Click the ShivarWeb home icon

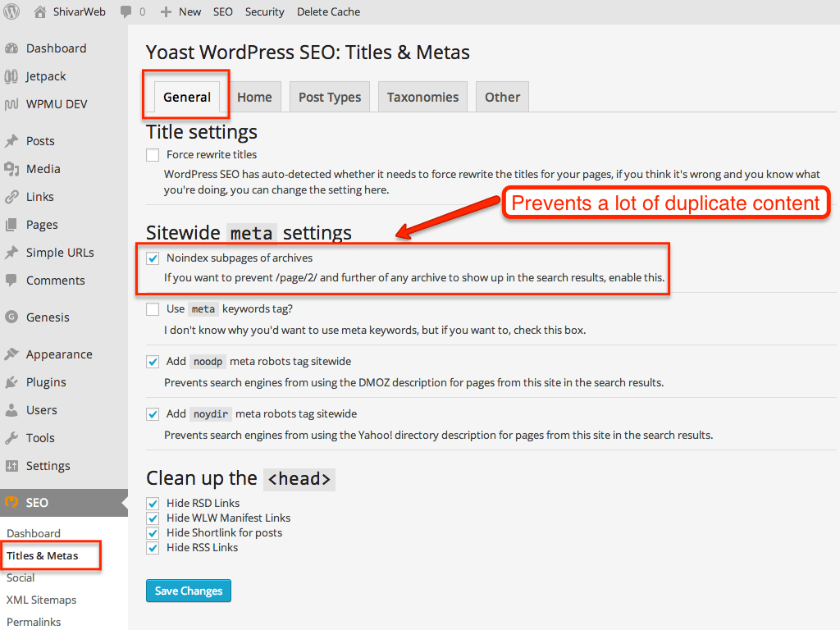click(x=39, y=11)
